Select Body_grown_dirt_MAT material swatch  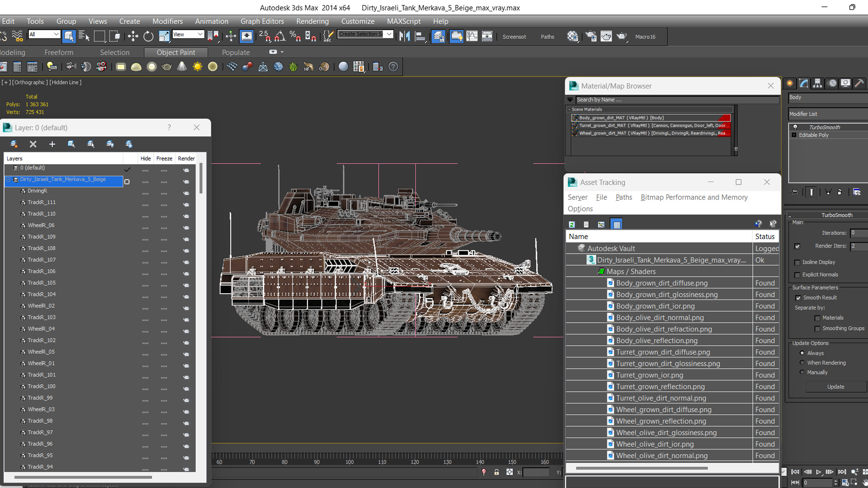pyautogui.click(x=575, y=118)
